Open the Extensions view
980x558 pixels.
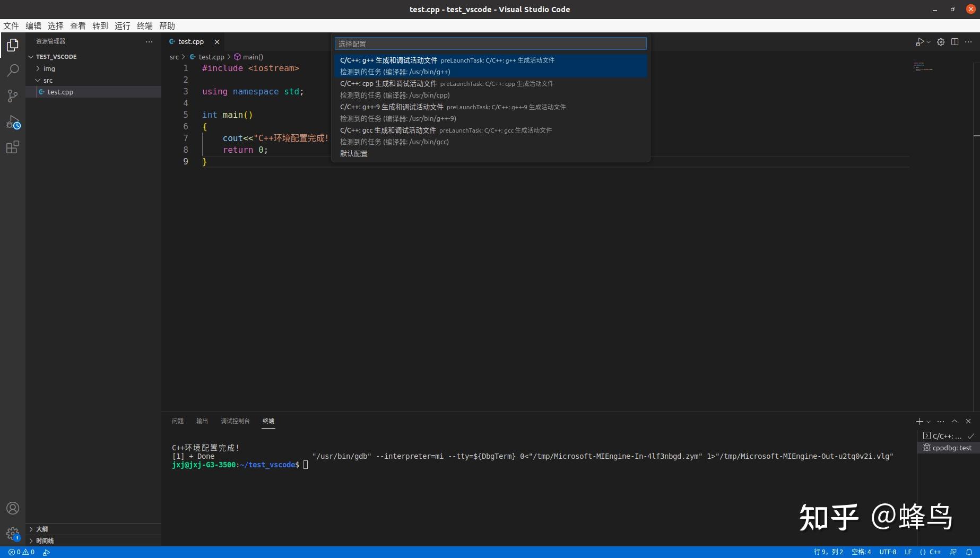(13, 147)
